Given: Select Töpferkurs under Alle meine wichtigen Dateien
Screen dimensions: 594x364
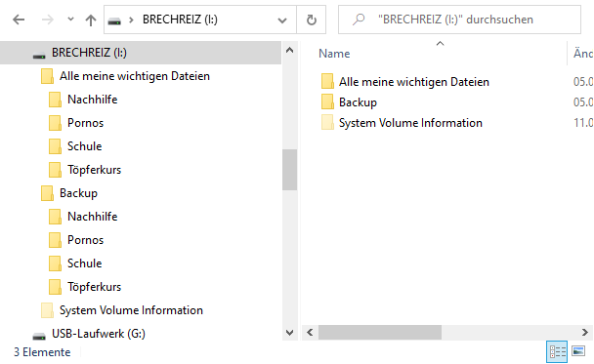Looking at the screenshot, I should click(95, 170).
